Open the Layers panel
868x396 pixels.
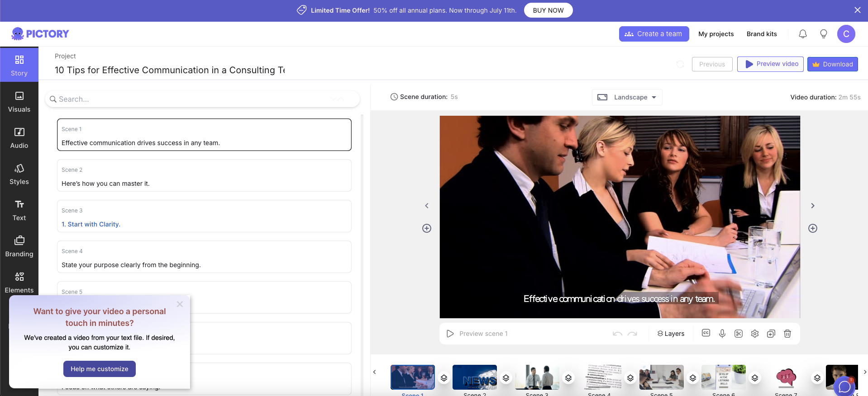point(671,334)
